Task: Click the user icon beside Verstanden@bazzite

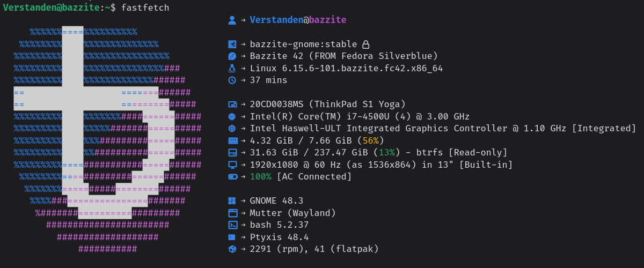Action: click(x=232, y=20)
